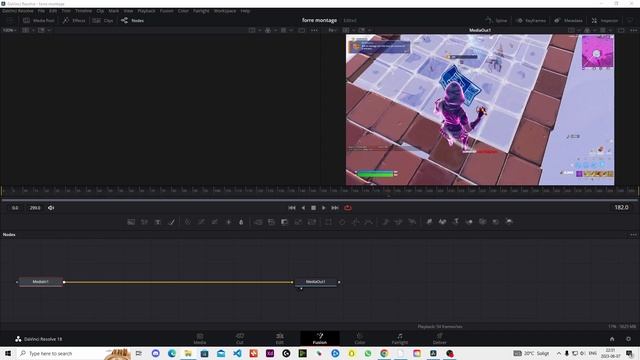Image resolution: width=640 pixels, height=360 pixels.
Task: Add a Text 3D node
Action: point(456,222)
